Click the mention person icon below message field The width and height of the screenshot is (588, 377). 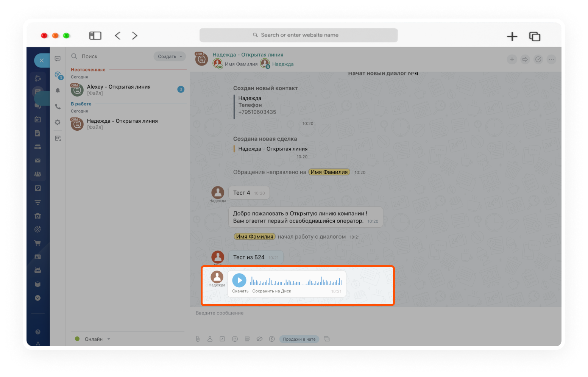pyautogui.click(x=210, y=339)
